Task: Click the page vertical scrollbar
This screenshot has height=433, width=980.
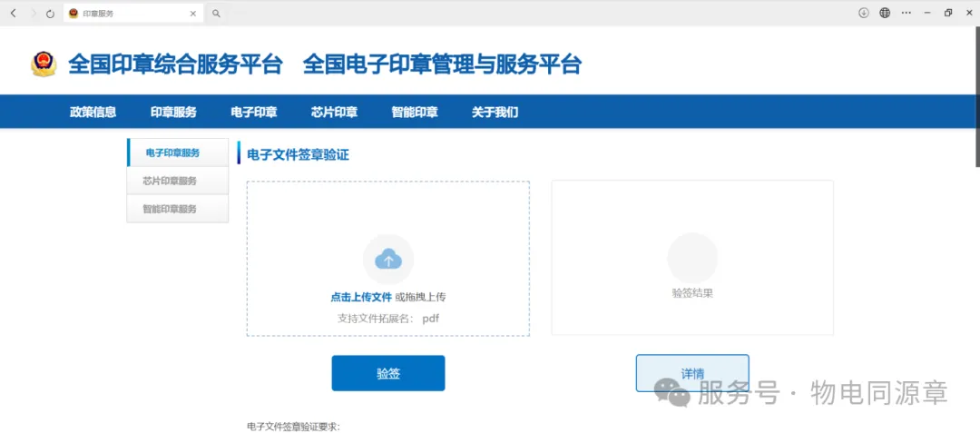Action: coord(977,97)
